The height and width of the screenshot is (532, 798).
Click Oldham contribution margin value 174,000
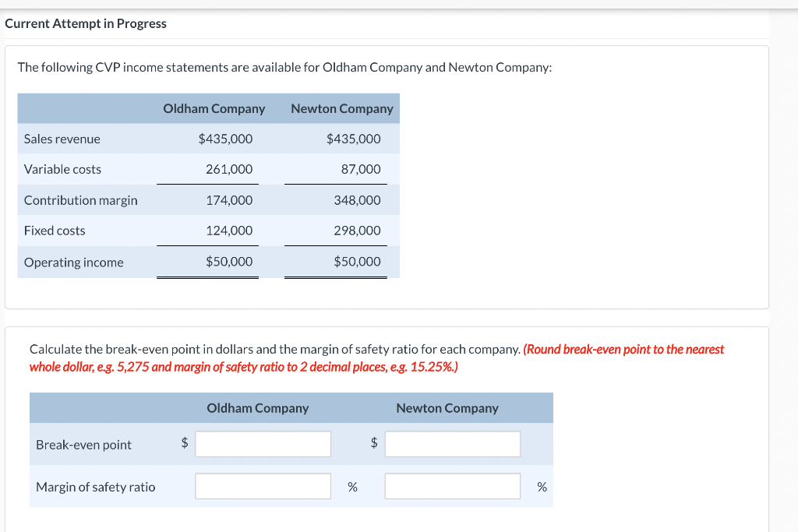point(229,200)
